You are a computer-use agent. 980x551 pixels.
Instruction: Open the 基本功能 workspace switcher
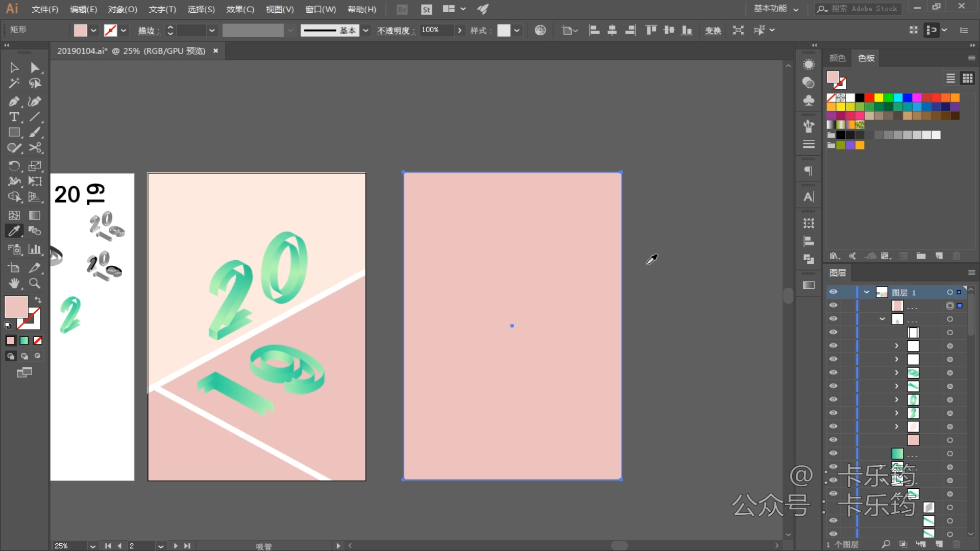coord(776,9)
